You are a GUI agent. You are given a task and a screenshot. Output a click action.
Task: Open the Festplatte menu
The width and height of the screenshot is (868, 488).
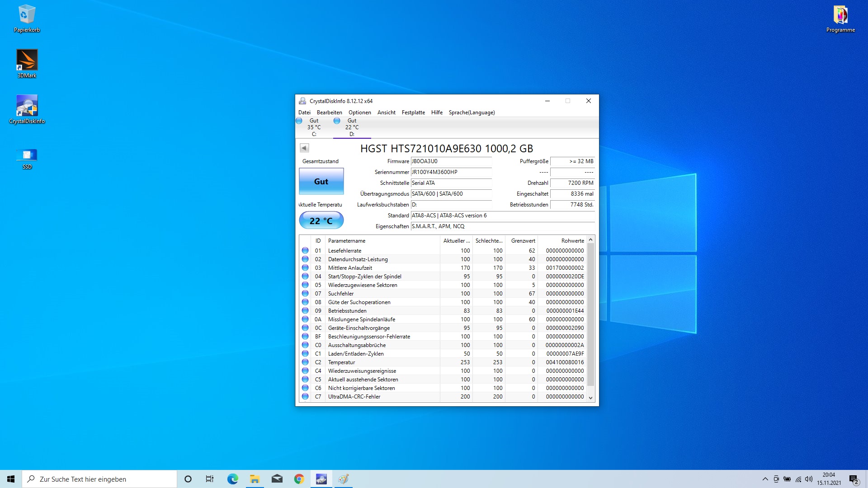point(413,113)
